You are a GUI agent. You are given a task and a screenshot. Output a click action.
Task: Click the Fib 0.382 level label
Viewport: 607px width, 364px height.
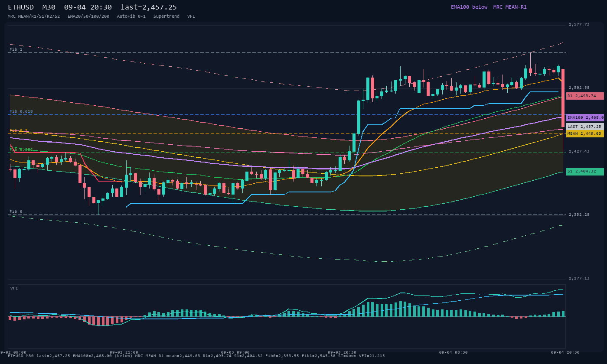(x=21, y=149)
